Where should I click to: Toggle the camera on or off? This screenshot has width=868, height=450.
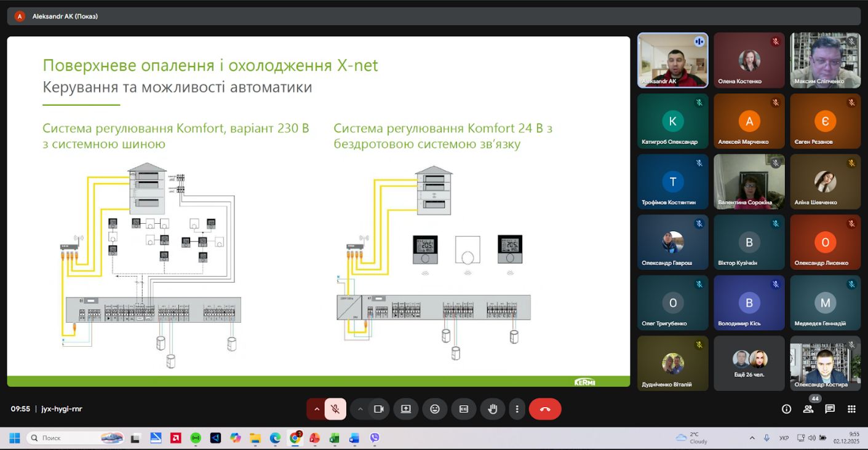point(378,409)
